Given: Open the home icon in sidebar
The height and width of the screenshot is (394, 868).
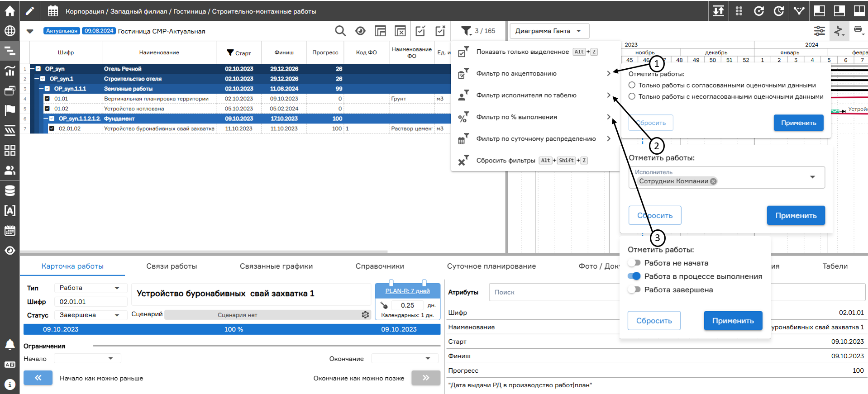Looking at the screenshot, I should point(10,11).
